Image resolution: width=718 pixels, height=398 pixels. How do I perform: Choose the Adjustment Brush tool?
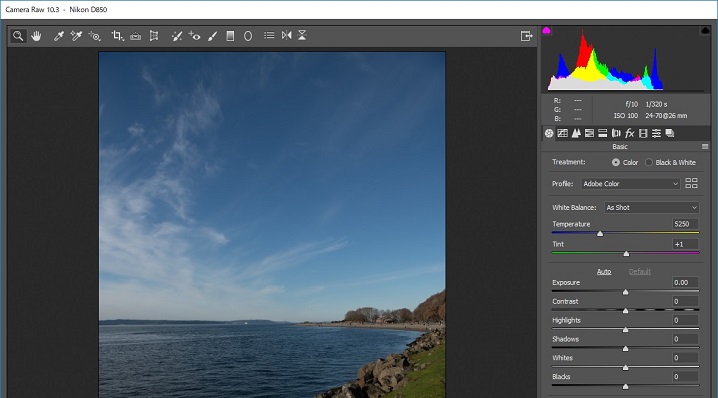[212, 36]
